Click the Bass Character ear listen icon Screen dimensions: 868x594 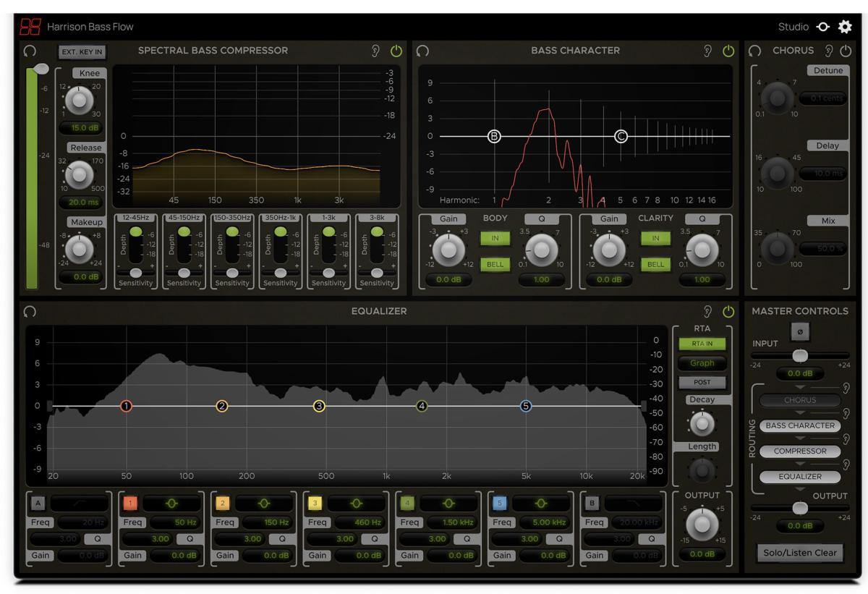click(708, 51)
